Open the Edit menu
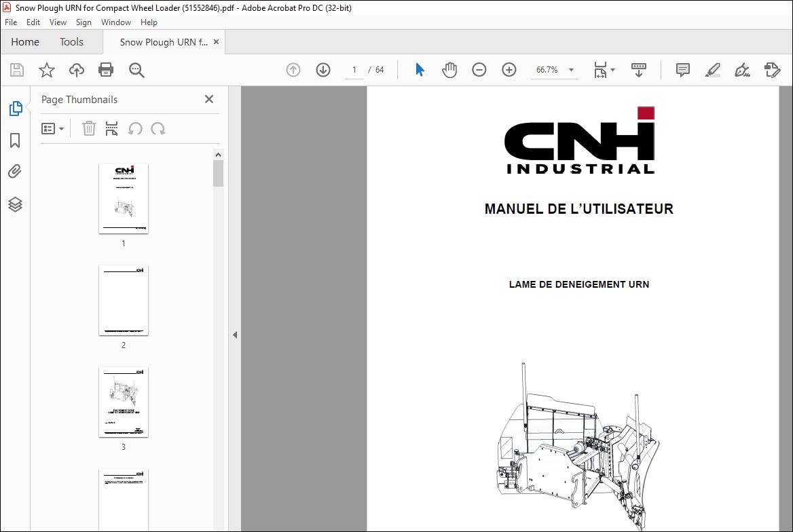 (x=33, y=22)
